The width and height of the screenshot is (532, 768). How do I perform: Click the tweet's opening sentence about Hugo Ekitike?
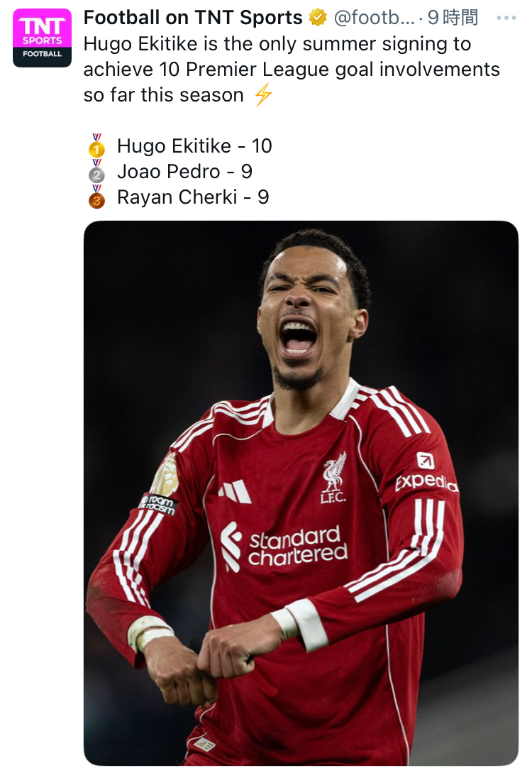click(291, 69)
